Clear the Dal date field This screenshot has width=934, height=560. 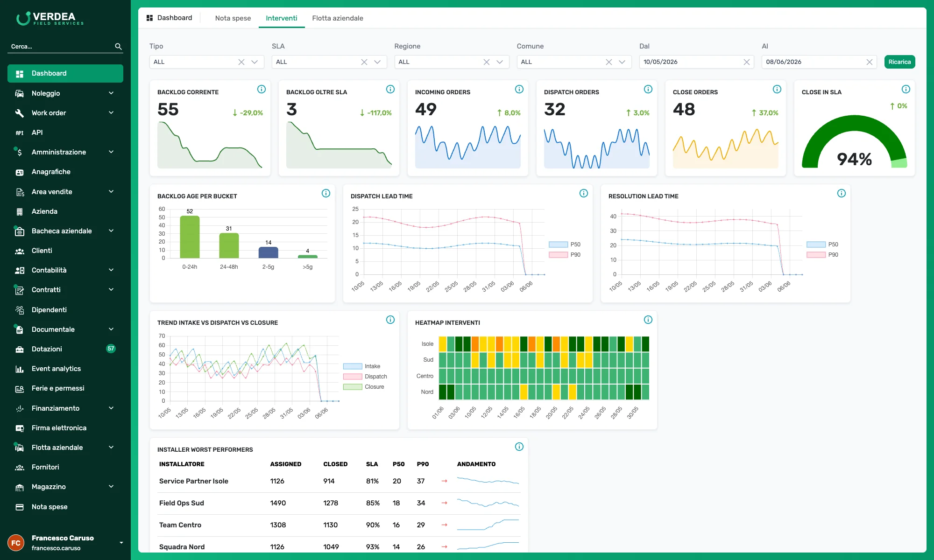[x=747, y=62]
